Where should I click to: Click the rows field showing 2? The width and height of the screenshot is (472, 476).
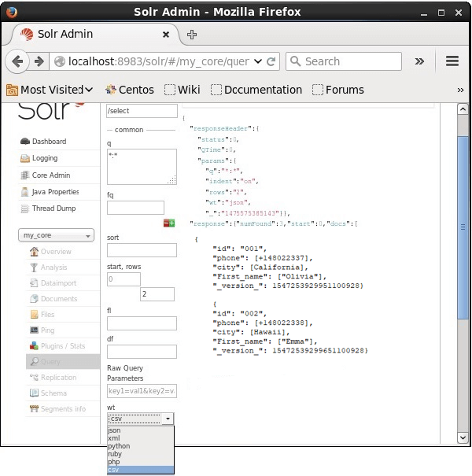click(157, 294)
